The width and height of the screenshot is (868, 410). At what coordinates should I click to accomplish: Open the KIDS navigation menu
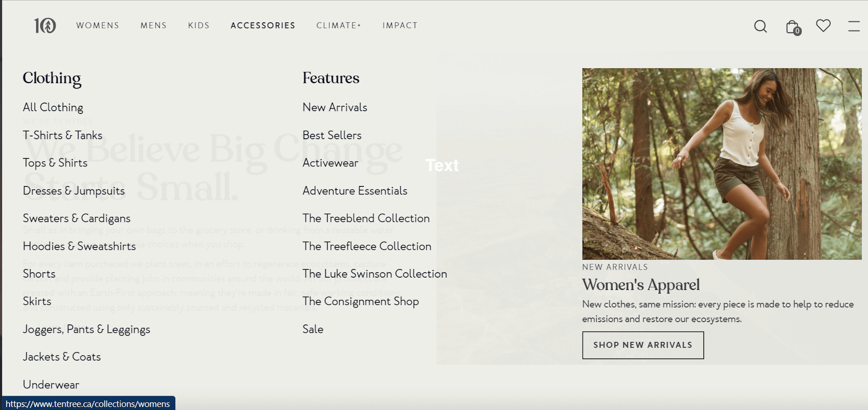(x=199, y=26)
